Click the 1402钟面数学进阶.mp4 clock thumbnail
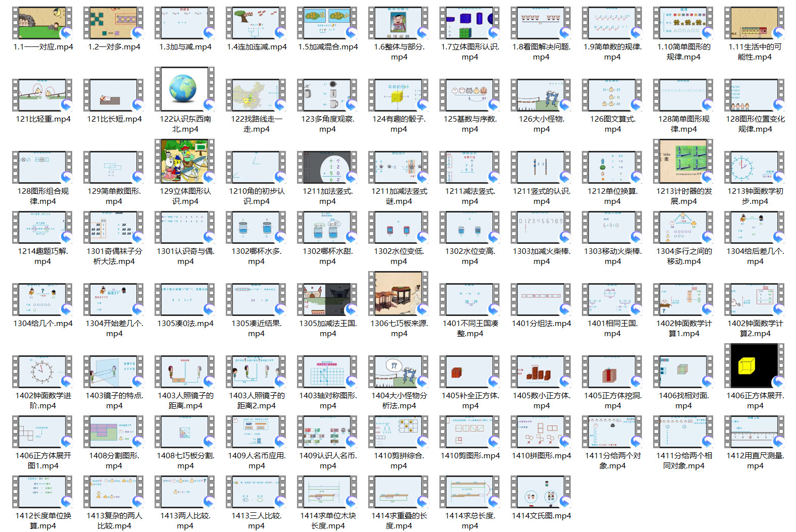 pyautogui.click(x=42, y=372)
